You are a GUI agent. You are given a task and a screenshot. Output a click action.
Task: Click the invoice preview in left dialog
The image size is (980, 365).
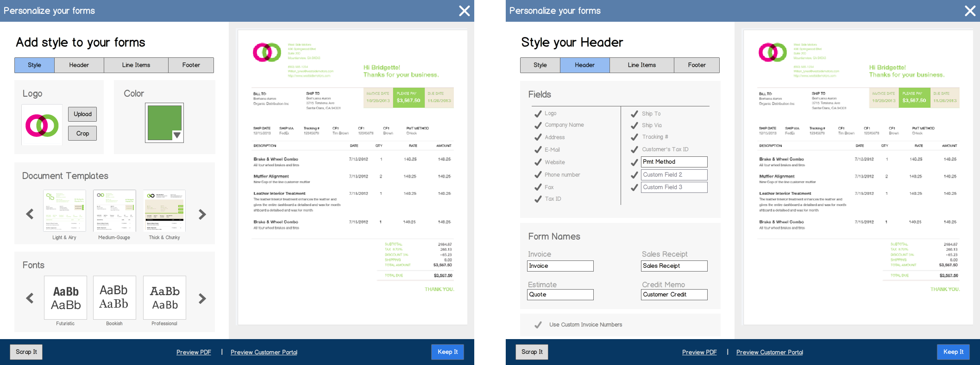pos(352,178)
